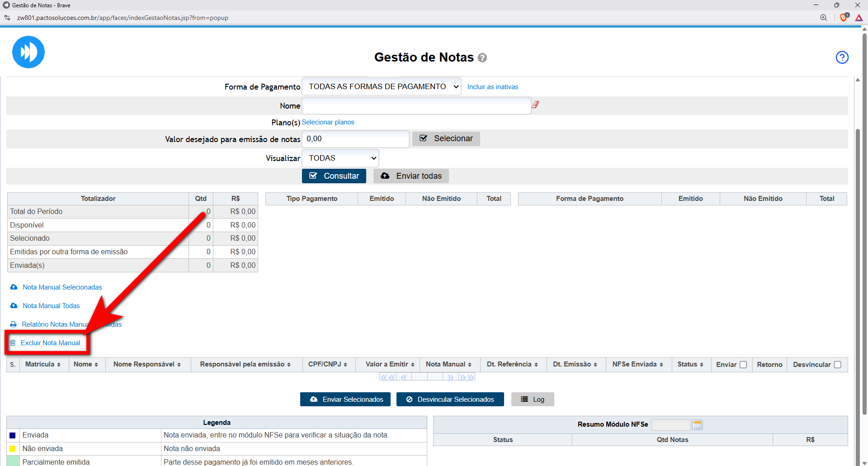Open site settings icon left of URL
This screenshot has height=466, width=868.
point(7,18)
